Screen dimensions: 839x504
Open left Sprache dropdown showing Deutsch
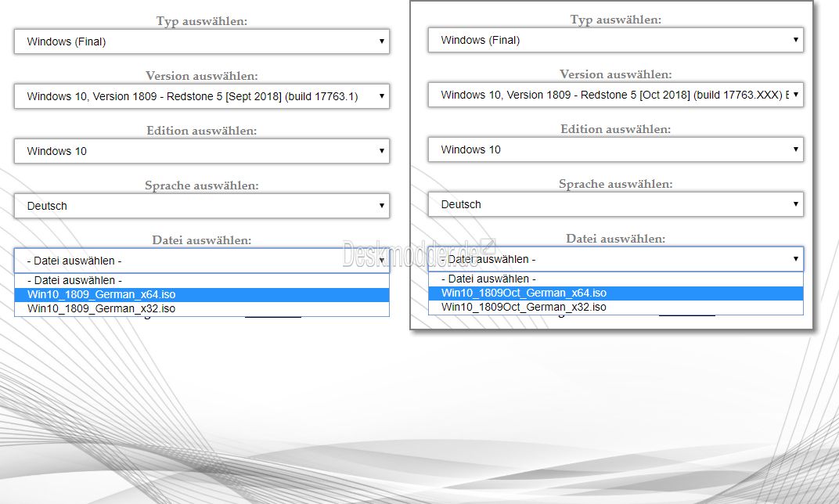(202, 206)
